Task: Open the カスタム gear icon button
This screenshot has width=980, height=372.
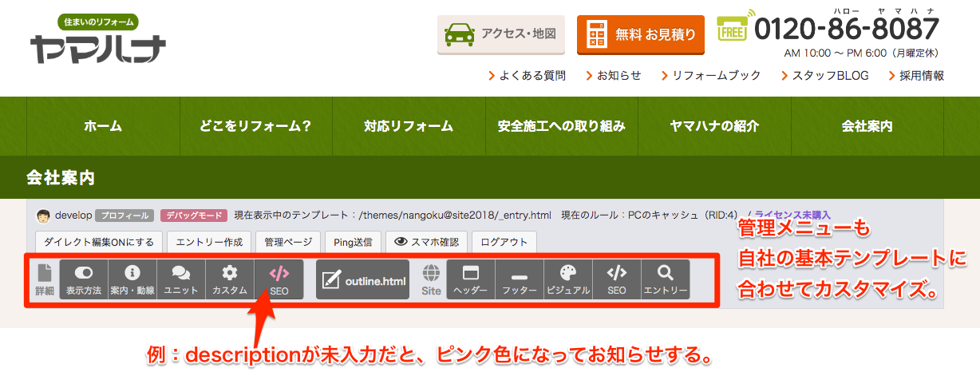Action: [230, 279]
